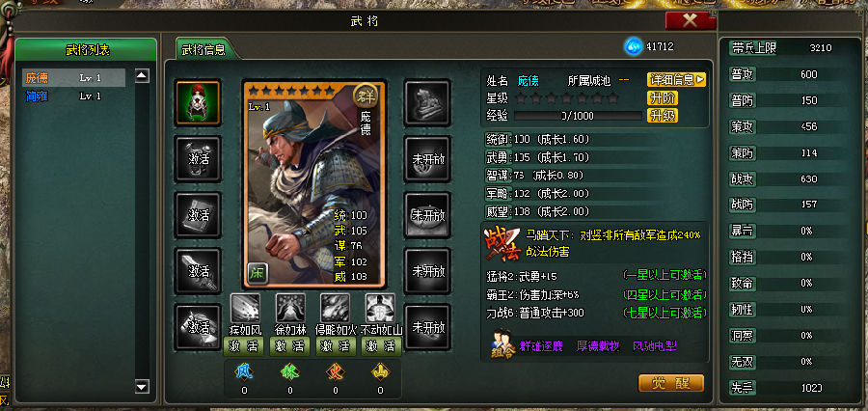Open the 疾如风 skill icon
Screen dimensions: 868x411
(x=245, y=308)
